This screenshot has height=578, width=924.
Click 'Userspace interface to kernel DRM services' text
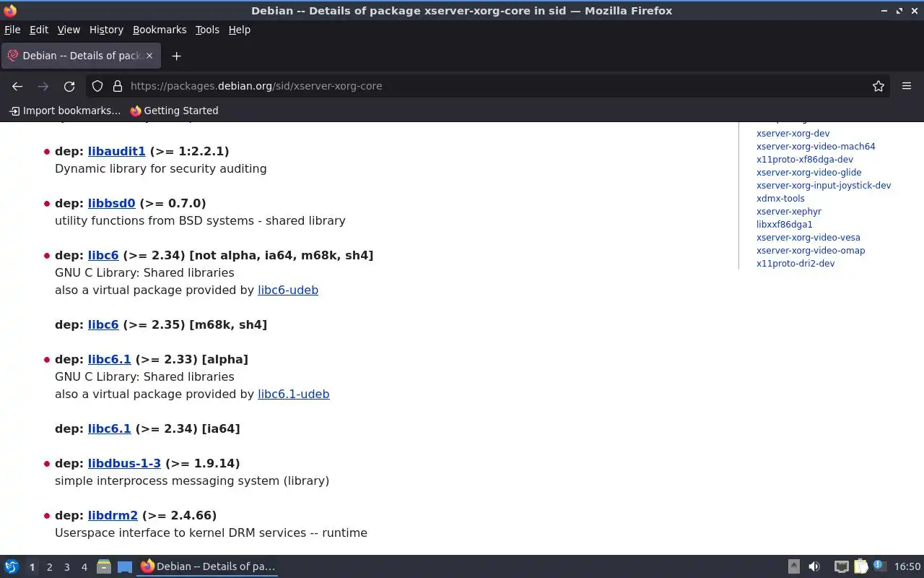pyautogui.click(x=180, y=532)
